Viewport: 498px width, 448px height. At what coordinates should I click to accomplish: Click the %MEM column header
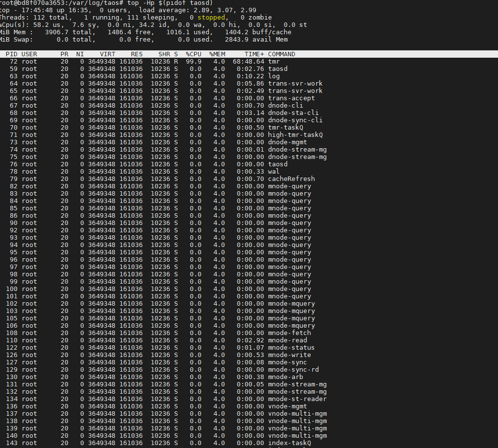tap(217, 54)
